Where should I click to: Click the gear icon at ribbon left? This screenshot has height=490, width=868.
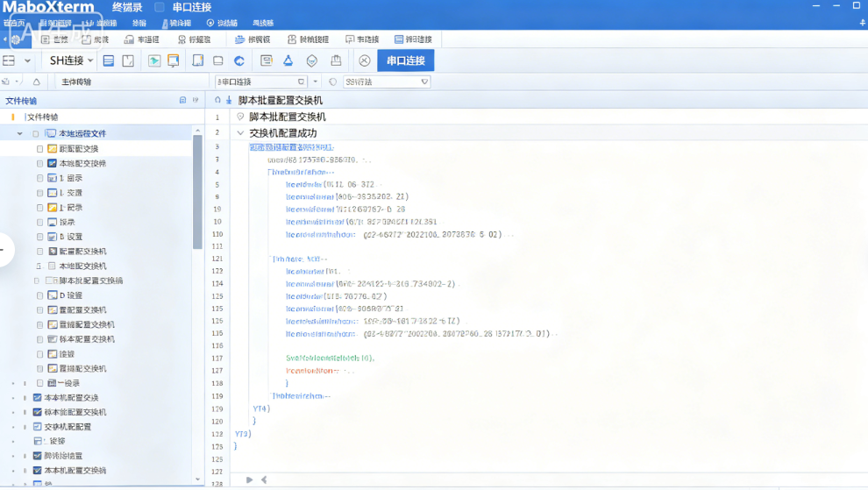click(x=16, y=39)
